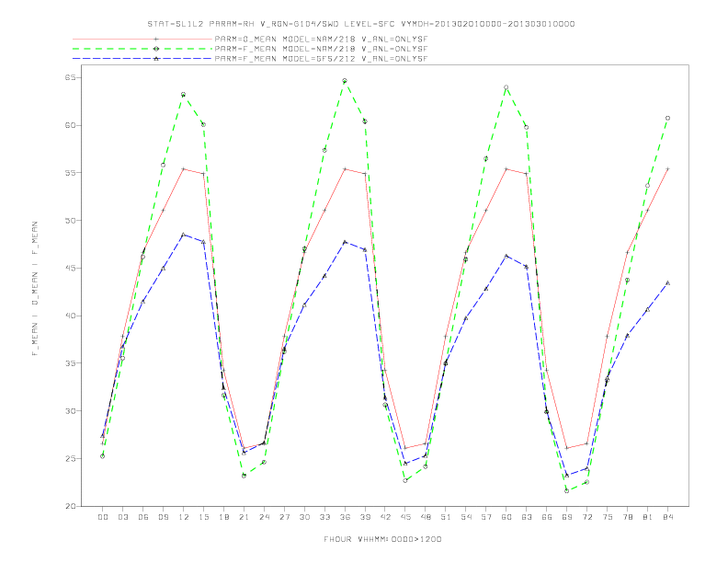
Task: Click x-axis hour label 06
Action: pyautogui.click(x=143, y=517)
